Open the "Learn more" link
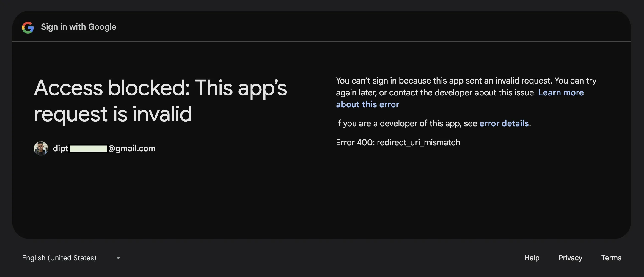 [x=561, y=93]
